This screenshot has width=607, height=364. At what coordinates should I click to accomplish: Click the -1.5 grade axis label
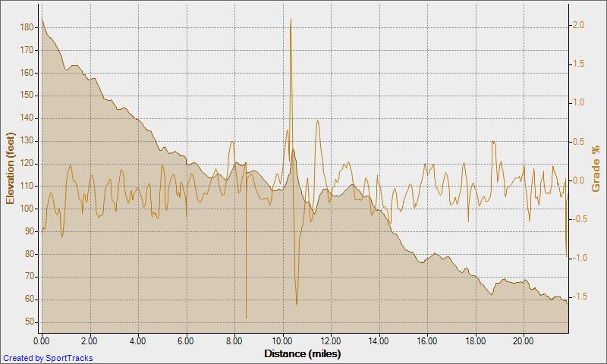coord(580,297)
